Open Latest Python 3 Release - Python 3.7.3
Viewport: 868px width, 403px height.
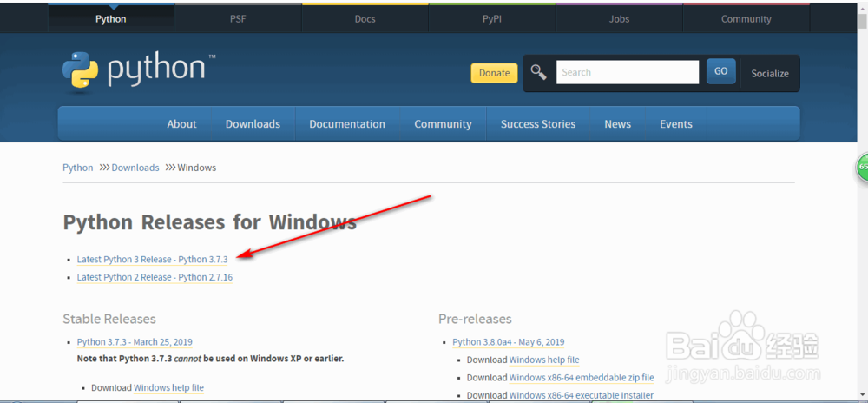[x=152, y=260]
